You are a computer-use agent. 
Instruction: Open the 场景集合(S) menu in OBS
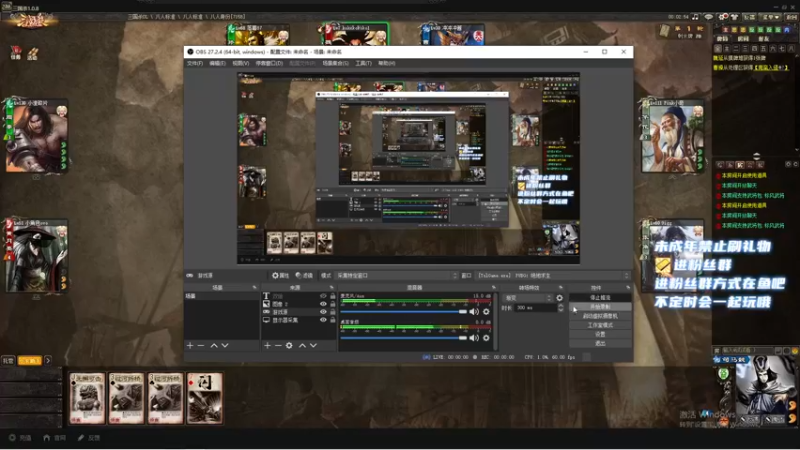(x=335, y=63)
